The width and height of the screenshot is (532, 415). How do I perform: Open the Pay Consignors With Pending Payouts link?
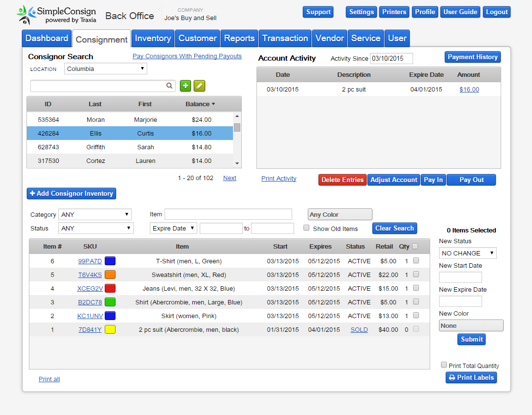[187, 56]
